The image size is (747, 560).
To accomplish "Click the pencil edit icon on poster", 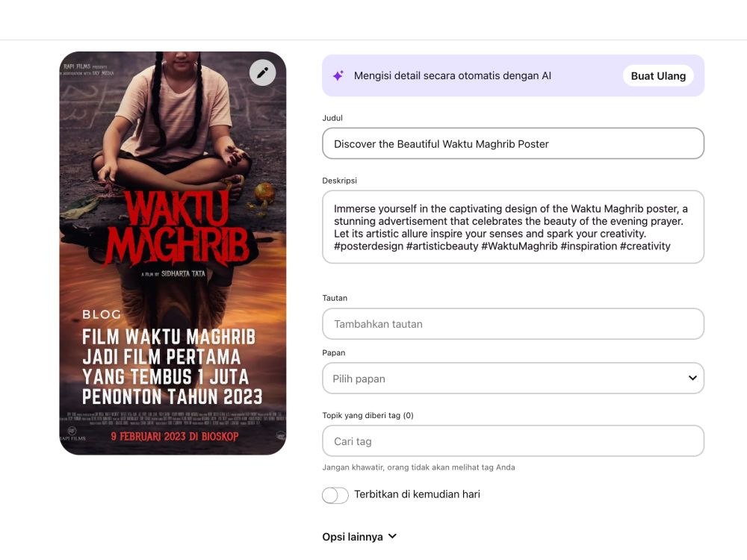I will [x=262, y=73].
